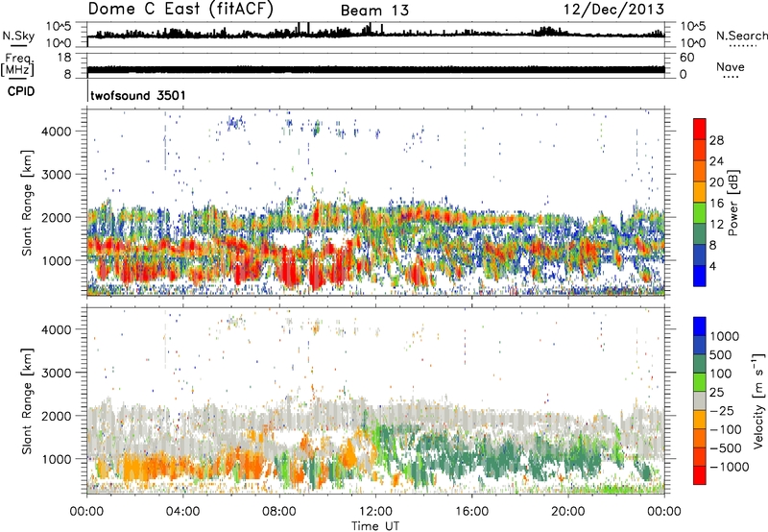Click the 'CPID' label
Viewport: 768px width, 532px height.
[21, 91]
